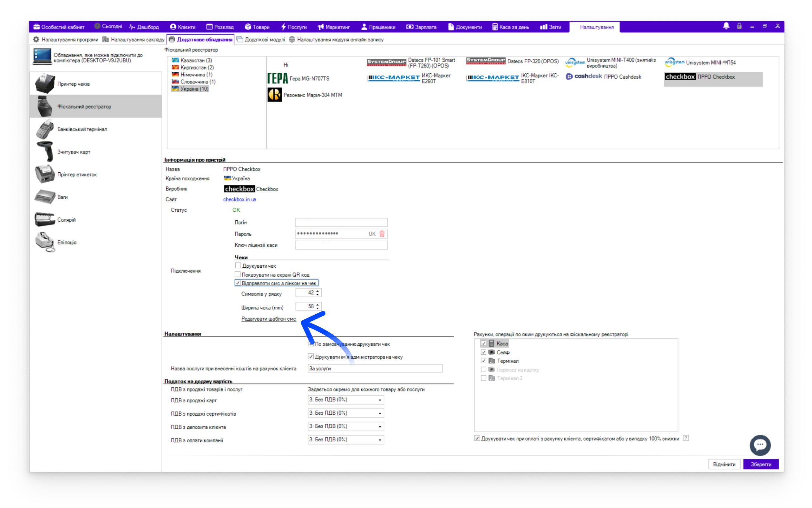Open the checkbox.in.ua website link

[x=239, y=199]
